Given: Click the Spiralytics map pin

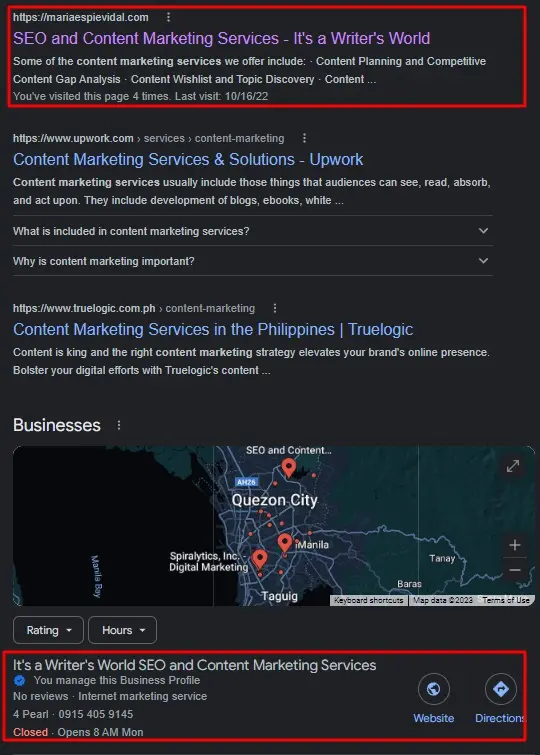Looking at the screenshot, I should tap(260, 559).
